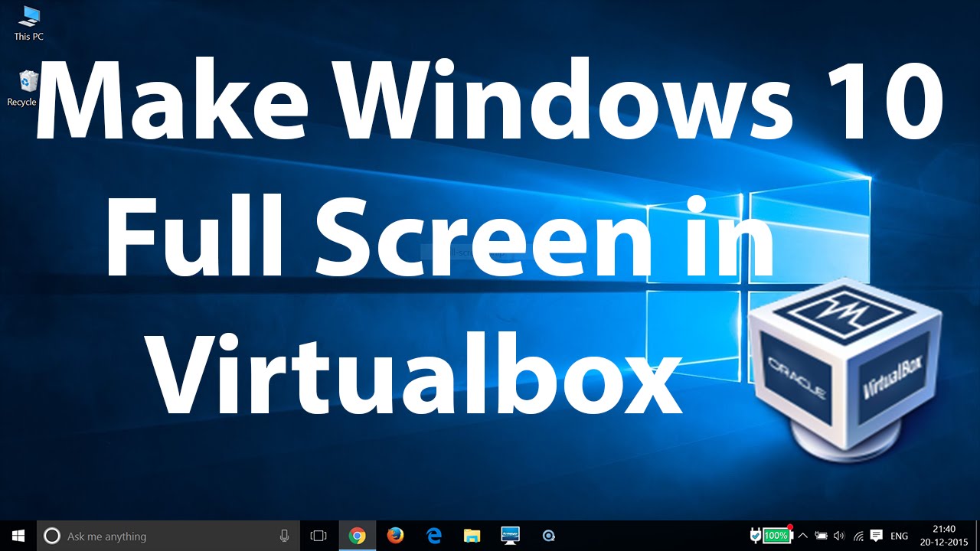Open the volume speaker control
The height and width of the screenshot is (551, 980).
coord(839,536)
